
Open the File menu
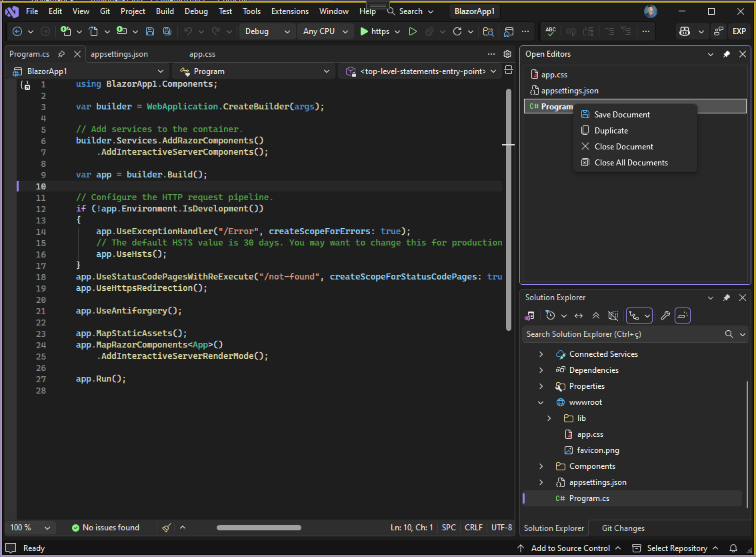tap(32, 11)
